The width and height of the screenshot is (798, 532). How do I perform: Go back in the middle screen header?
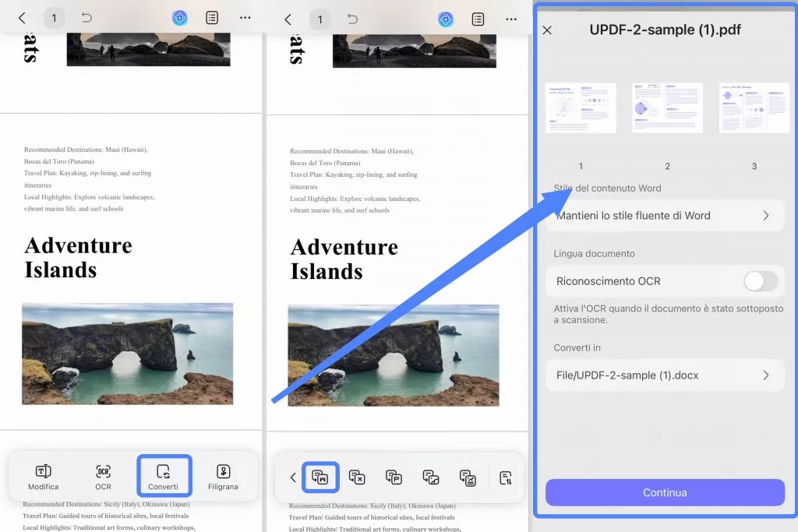288,19
